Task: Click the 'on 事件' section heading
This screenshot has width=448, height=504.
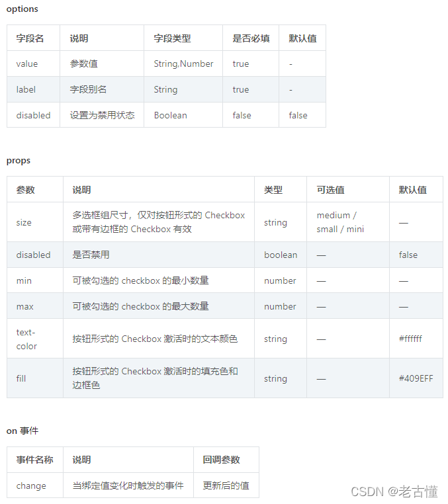Action: [22, 431]
